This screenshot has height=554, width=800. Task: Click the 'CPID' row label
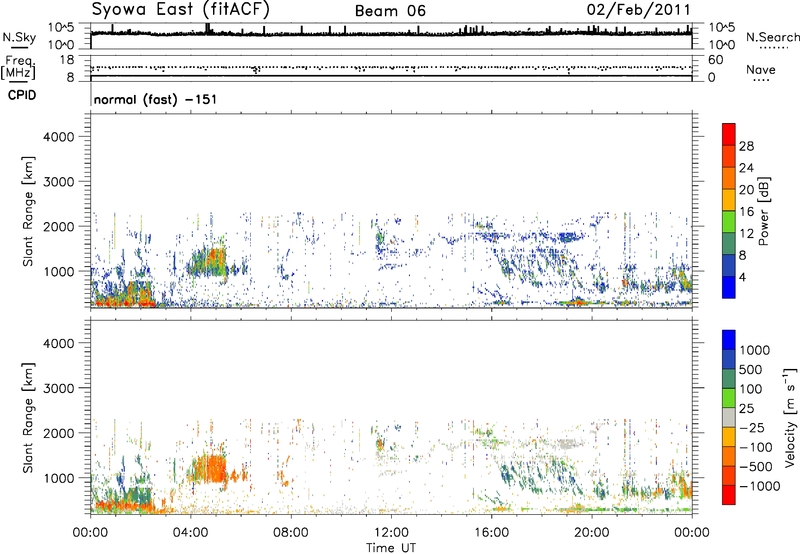point(22,95)
